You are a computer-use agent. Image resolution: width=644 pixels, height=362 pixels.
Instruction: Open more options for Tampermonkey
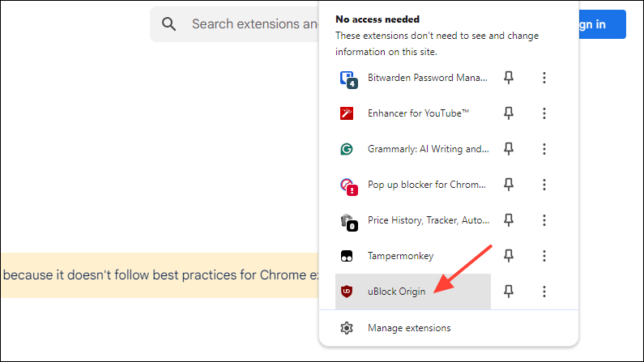coord(544,256)
